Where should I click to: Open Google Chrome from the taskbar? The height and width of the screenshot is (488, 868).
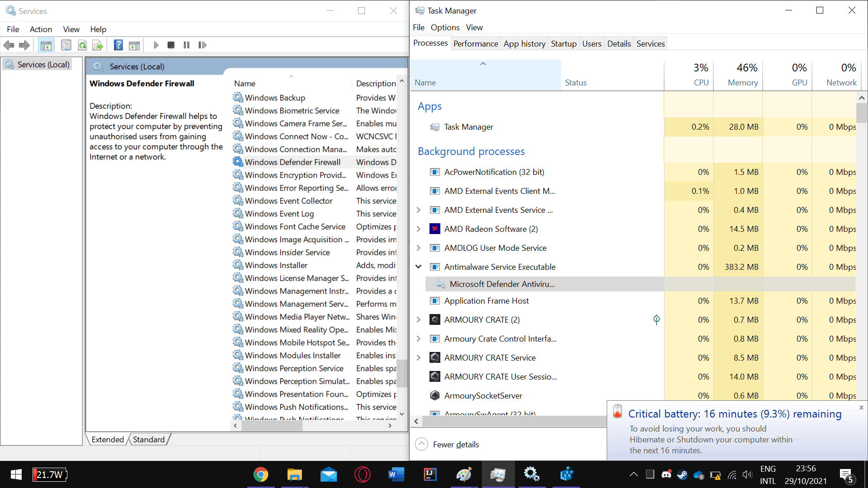click(x=261, y=474)
